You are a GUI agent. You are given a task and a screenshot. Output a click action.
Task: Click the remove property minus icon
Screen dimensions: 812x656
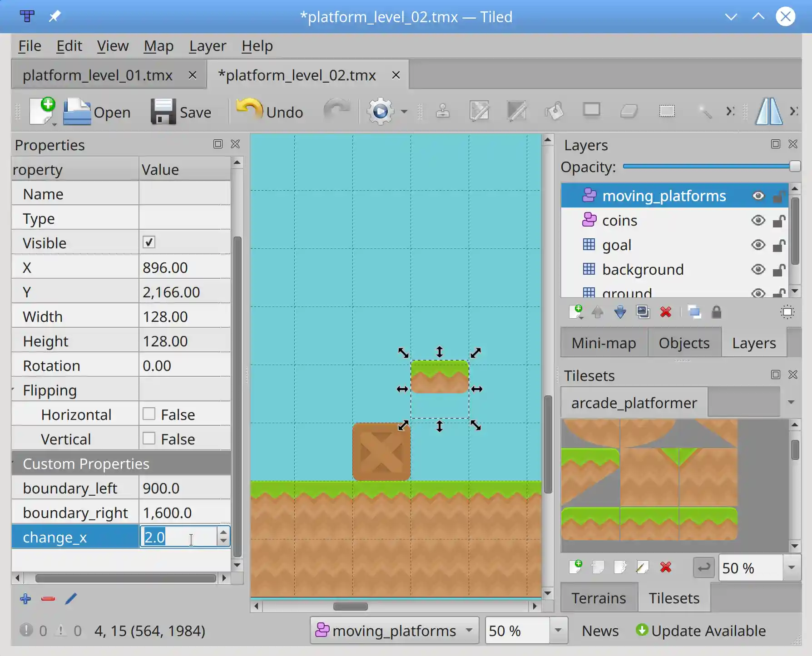coord(48,599)
